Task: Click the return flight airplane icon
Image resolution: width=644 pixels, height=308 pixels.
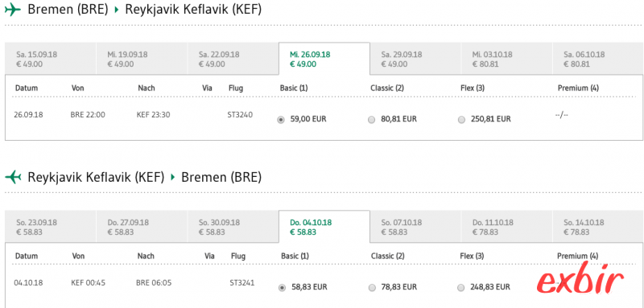Action: point(13,177)
